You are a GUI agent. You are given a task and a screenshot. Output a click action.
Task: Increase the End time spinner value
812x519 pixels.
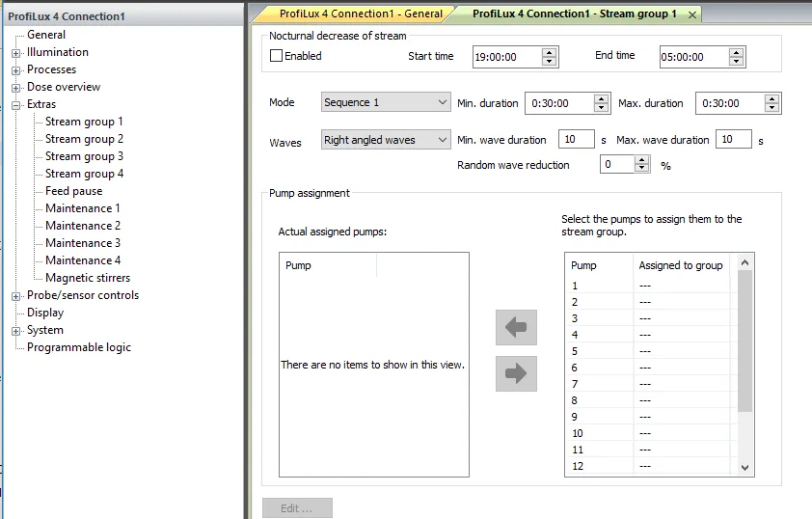pos(736,52)
